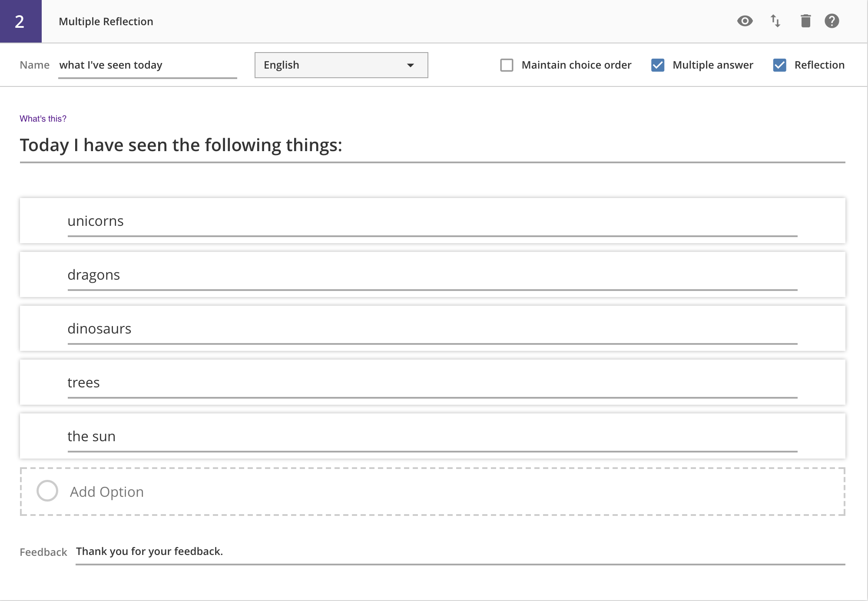Select the dragons option field
This screenshot has height=601, width=868.
(432, 275)
